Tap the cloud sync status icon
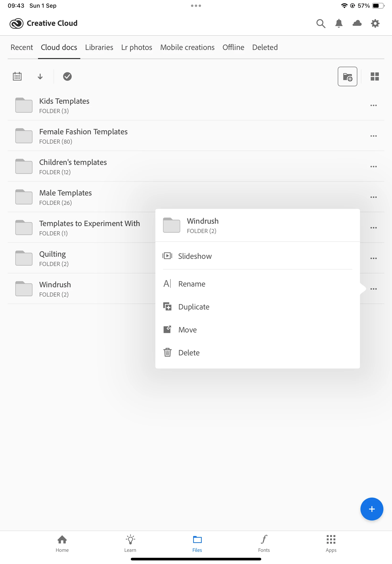 coord(357,23)
